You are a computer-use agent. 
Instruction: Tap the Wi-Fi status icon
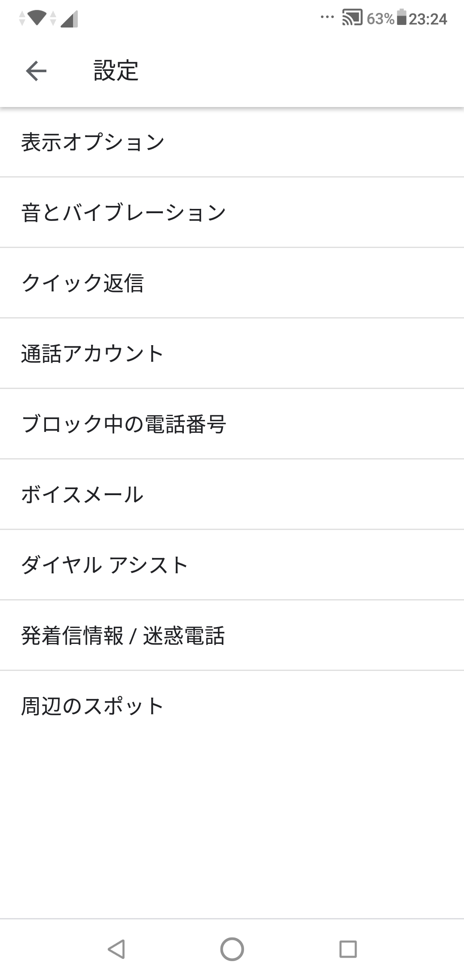click(37, 18)
